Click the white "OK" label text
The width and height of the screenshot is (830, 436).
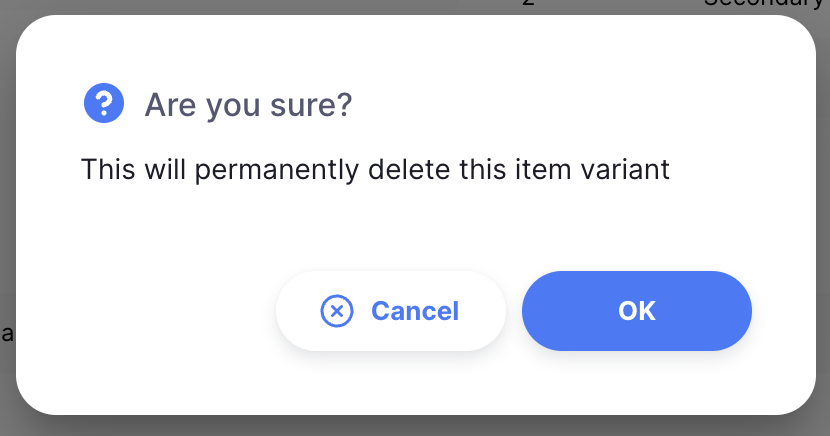pyautogui.click(x=637, y=311)
